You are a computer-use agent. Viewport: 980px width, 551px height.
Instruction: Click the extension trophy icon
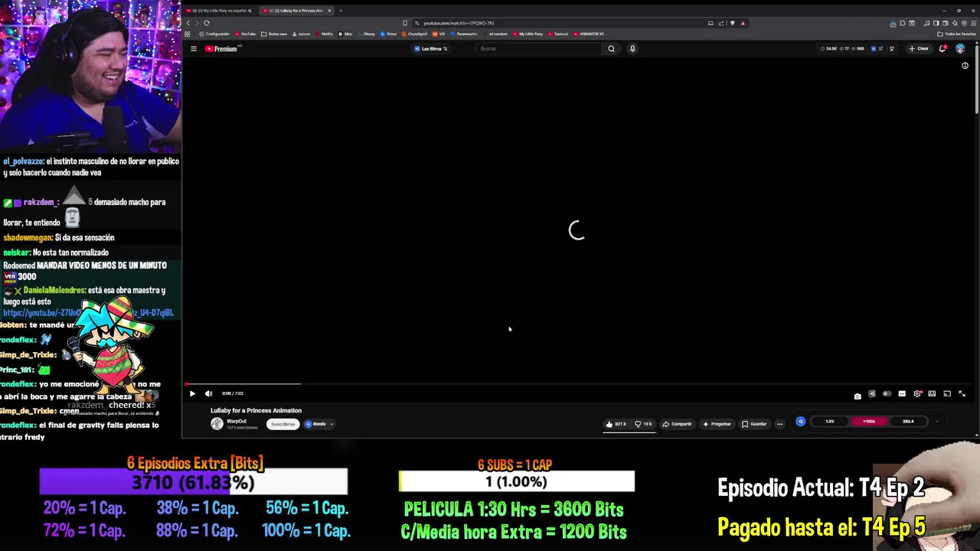tap(892, 49)
